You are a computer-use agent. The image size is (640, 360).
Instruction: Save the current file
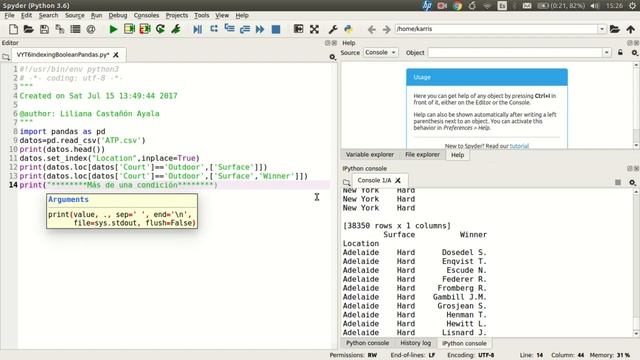tap(44, 29)
